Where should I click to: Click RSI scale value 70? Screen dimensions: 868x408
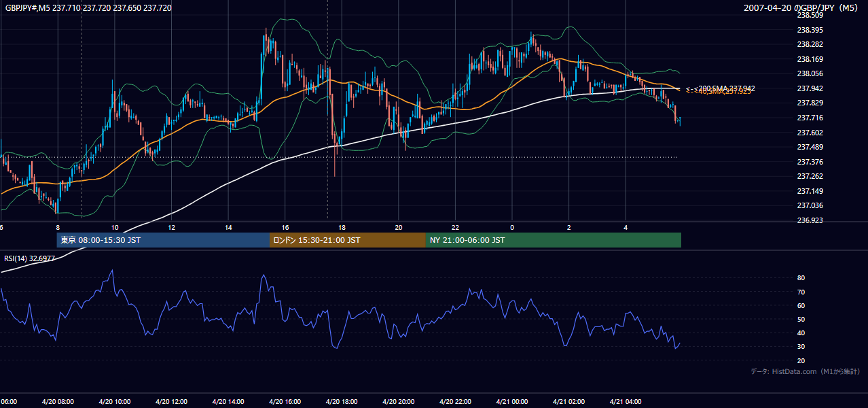click(801, 292)
